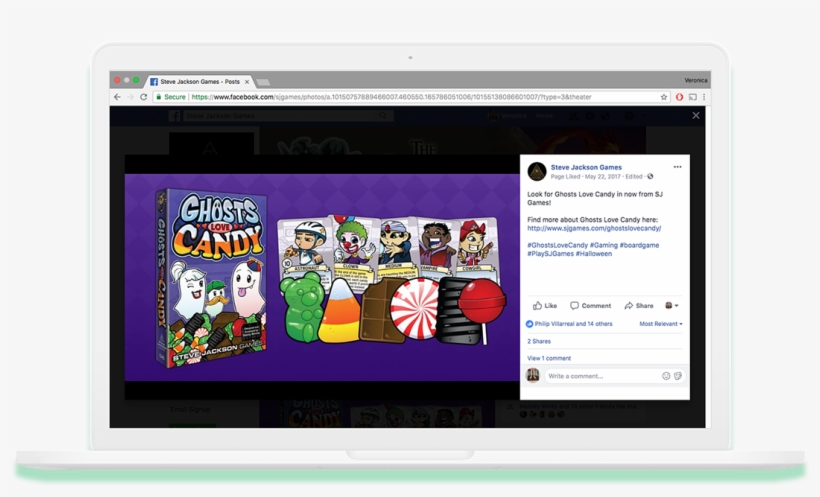
Task: Click the #PlaySJGames hashtag
Action: click(550, 253)
